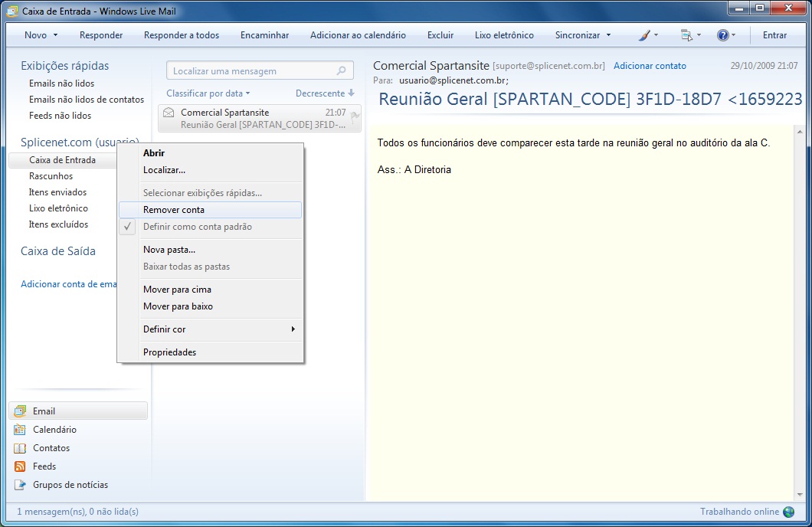
Task: Mark message as Lixo eletrônico
Action: (504, 35)
